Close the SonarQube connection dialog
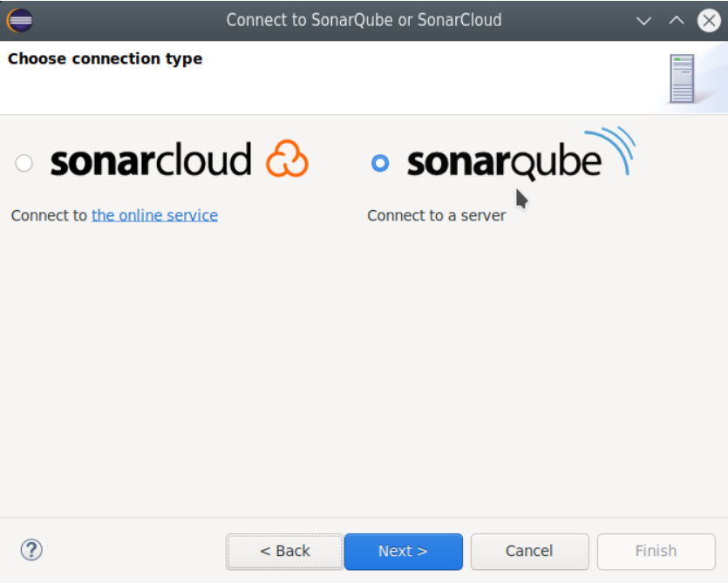This screenshot has height=583, width=728. tap(709, 20)
